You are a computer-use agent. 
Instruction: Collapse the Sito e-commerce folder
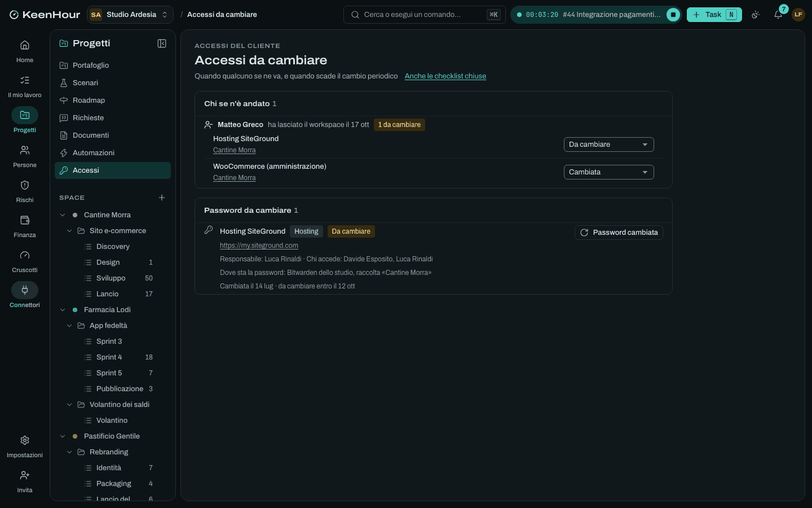(69, 231)
